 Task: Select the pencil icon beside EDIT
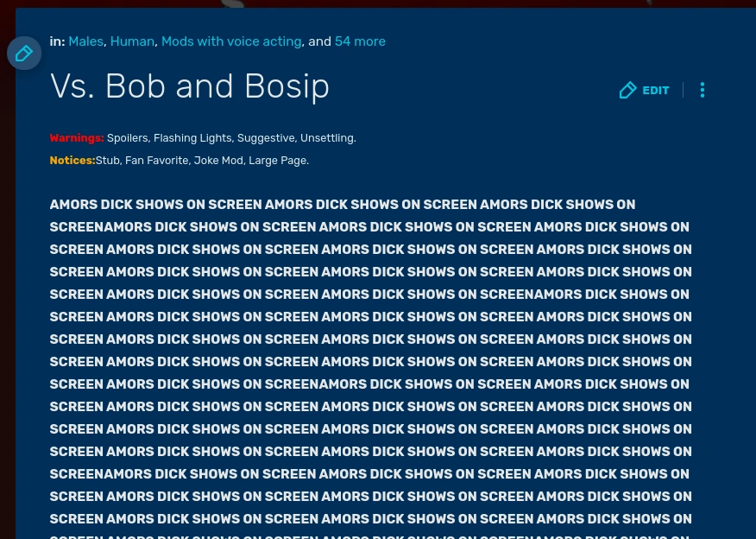(x=627, y=90)
